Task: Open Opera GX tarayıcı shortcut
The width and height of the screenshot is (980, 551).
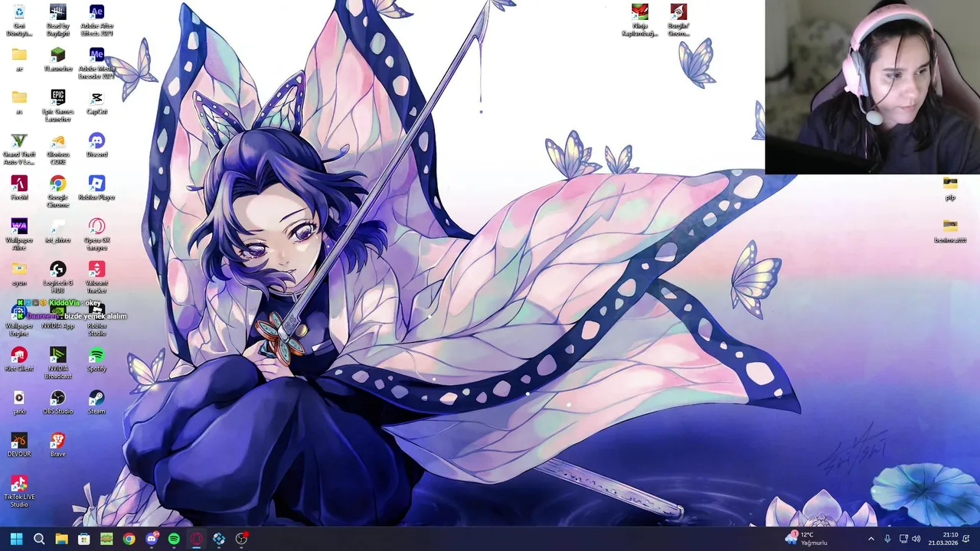Action: click(x=96, y=234)
